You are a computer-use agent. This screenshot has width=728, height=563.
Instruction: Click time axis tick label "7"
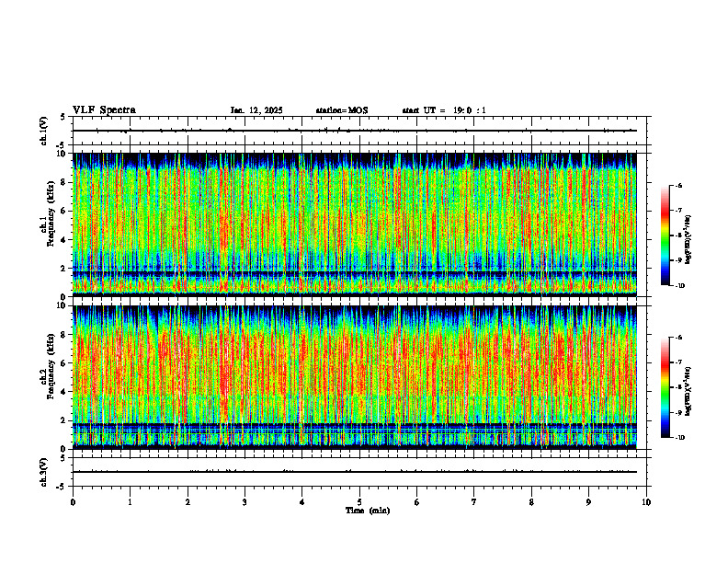474,502
